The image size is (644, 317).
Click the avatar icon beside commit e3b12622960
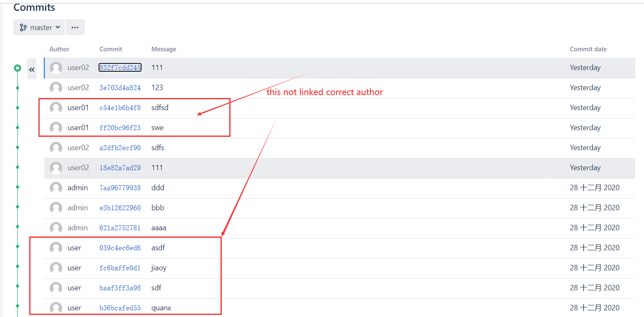[x=56, y=208]
